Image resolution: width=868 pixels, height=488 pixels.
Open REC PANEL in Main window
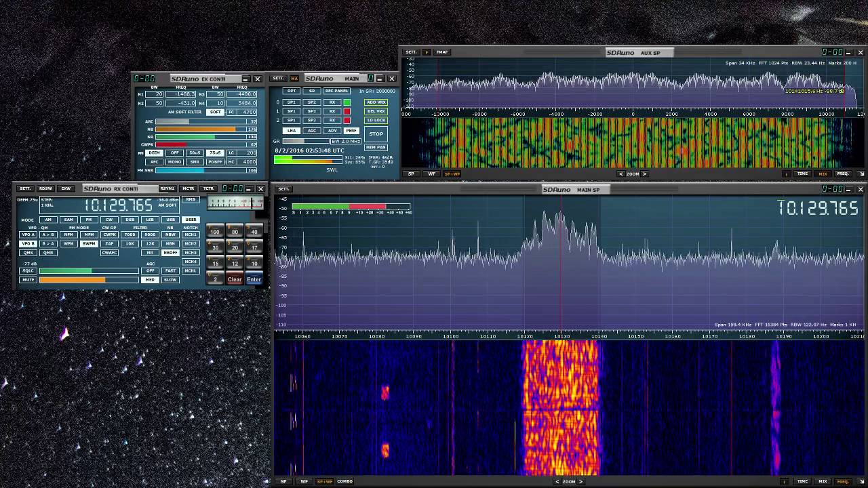[336, 91]
